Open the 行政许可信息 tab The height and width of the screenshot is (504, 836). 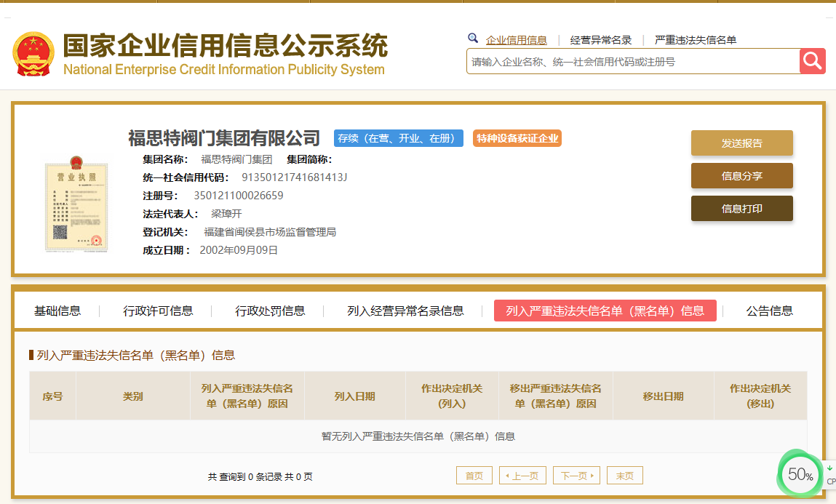[158, 311]
